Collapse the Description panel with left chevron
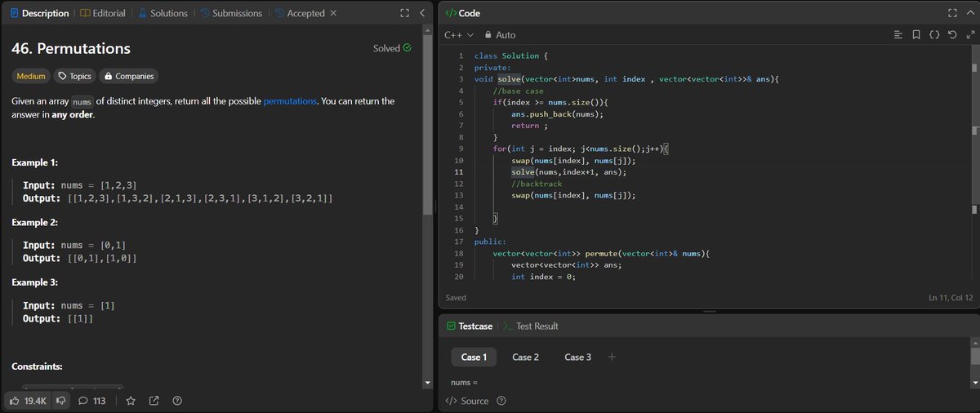 (421, 13)
